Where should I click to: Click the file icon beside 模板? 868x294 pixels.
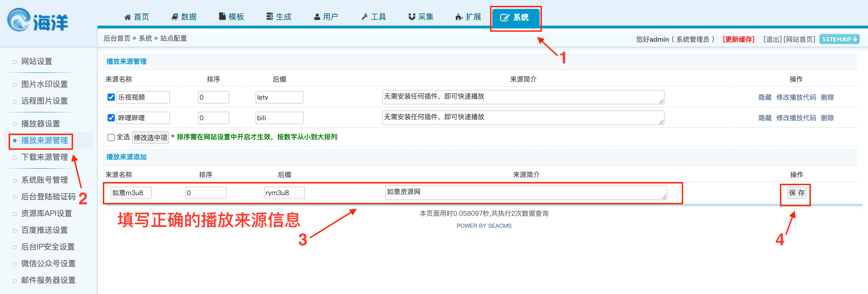tap(222, 16)
